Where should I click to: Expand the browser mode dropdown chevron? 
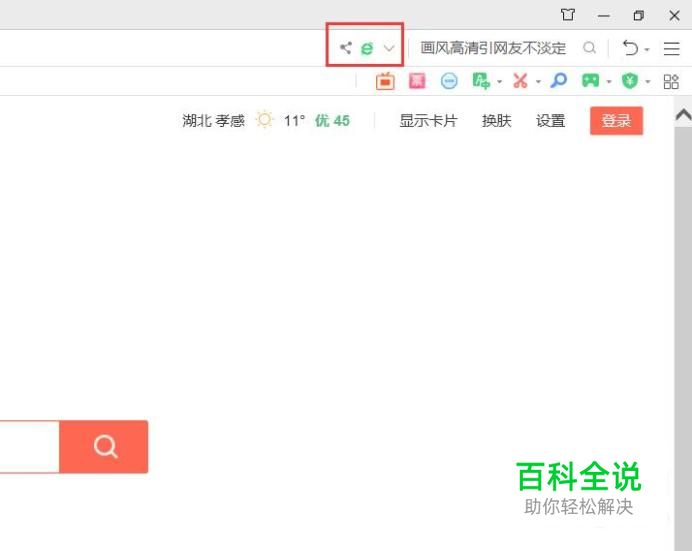[x=389, y=48]
